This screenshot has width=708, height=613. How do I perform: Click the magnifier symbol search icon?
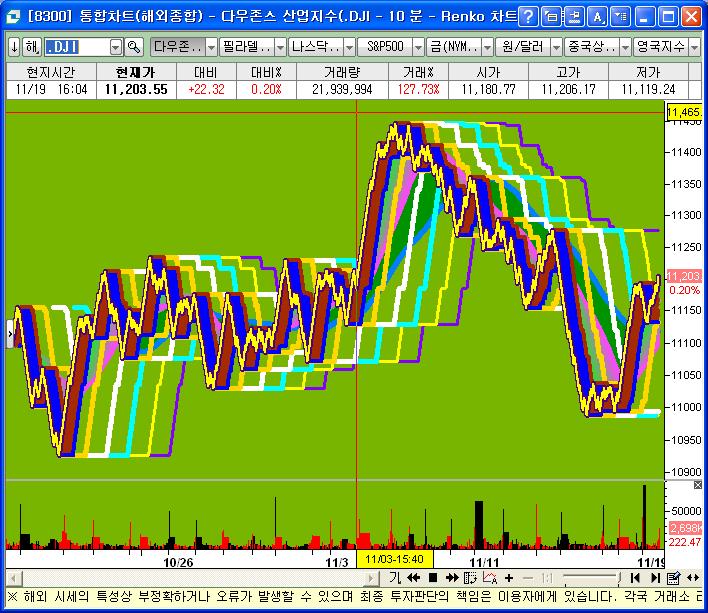click(x=134, y=47)
